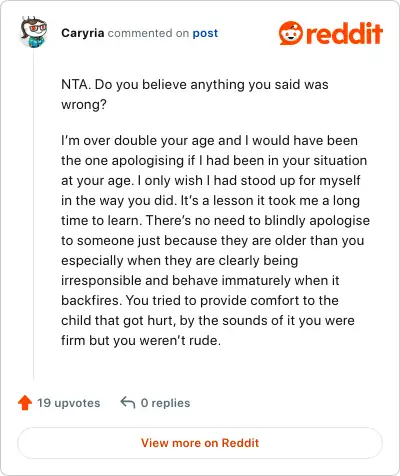Click the Reddit Snoo mascot icon
Image resolution: width=400 pixels, height=476 pixels.
[x=291, y=33]
